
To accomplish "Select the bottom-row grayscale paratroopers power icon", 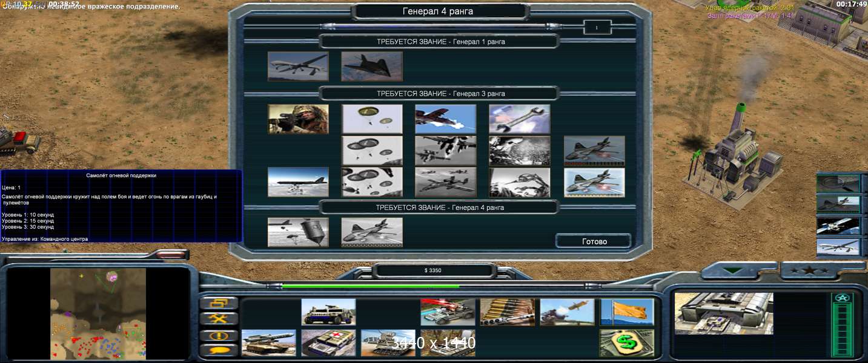I will click(372, 182).
